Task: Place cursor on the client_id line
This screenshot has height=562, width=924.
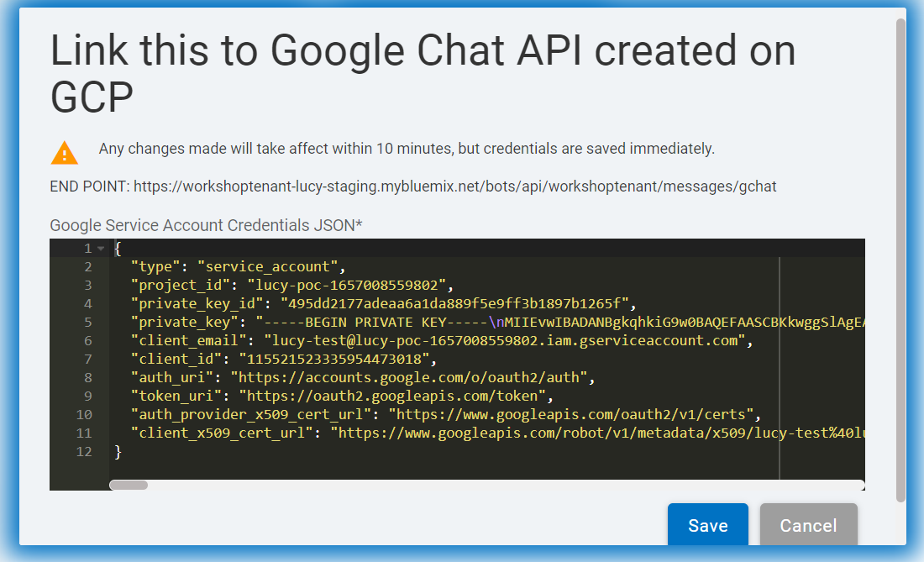Action: click(284, 359)
